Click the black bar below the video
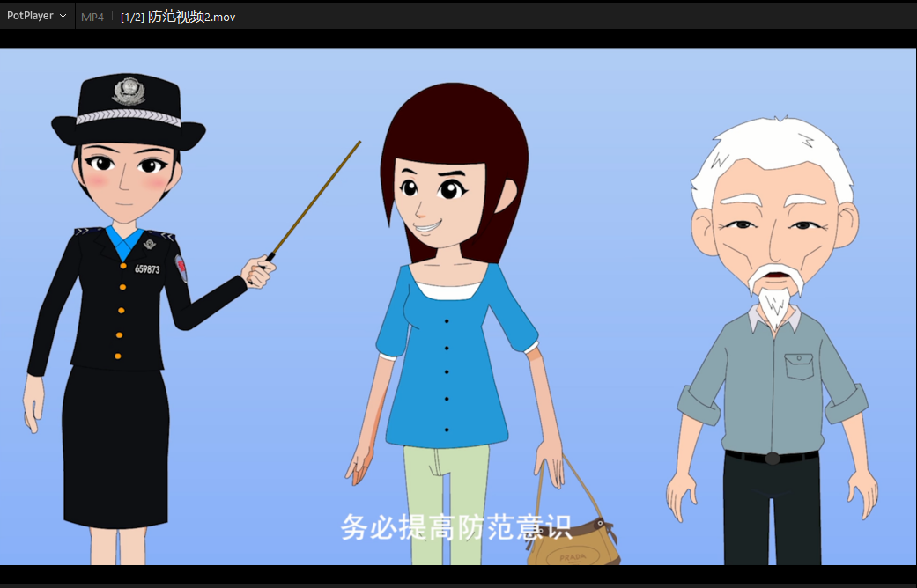Image resolution: width=917 pixels, height=588 pixels. [x=458, y=576]
